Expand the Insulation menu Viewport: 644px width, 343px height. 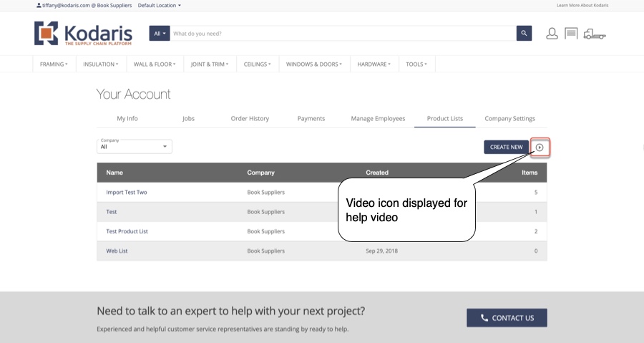tap(101, 64)
